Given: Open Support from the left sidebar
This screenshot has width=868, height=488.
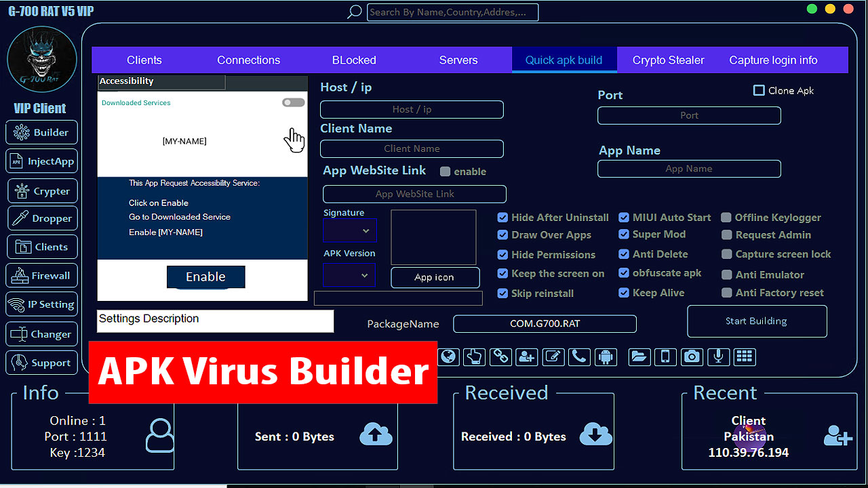Looking at the screenshot, I should (41, 363).
